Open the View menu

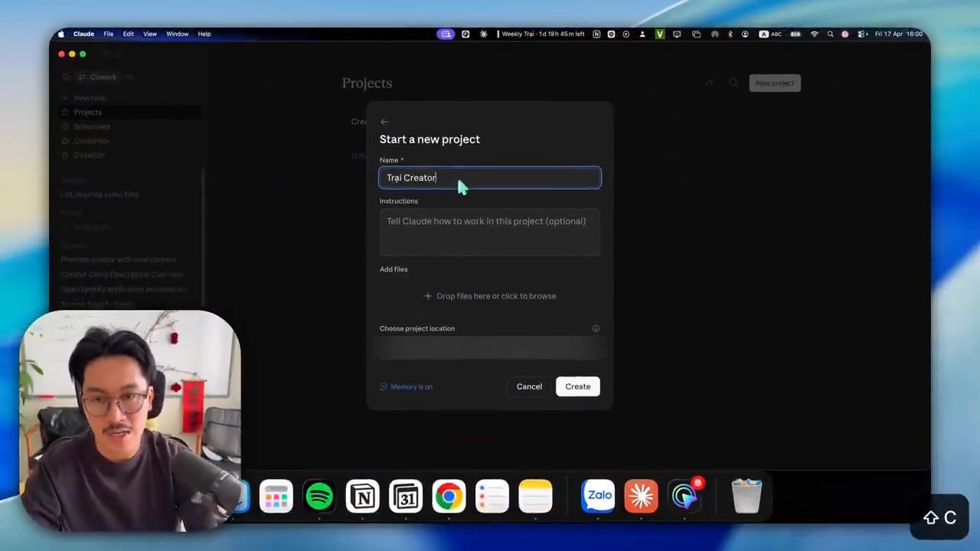[150, 34]
